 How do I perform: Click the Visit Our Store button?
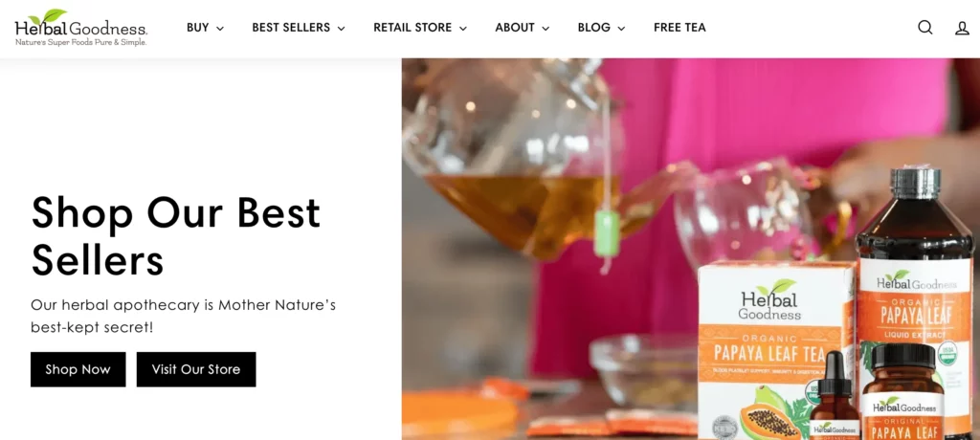pos(196,369)
